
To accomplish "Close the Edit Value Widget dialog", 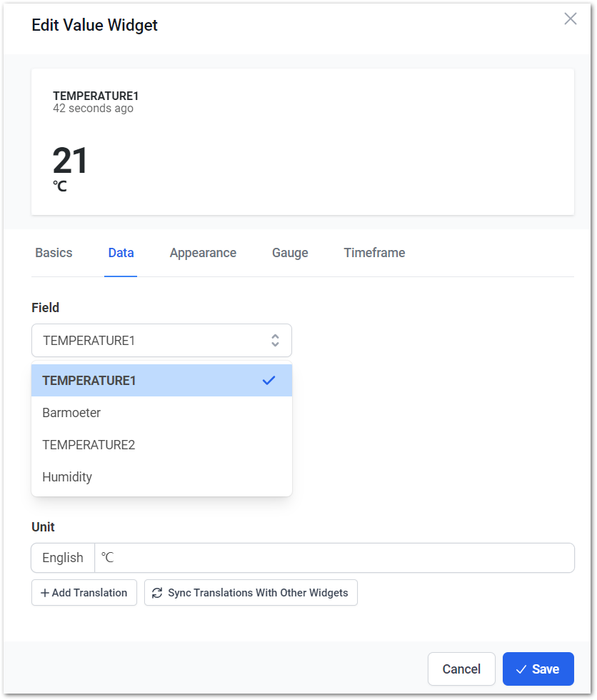I will click(x=571, y=19).
